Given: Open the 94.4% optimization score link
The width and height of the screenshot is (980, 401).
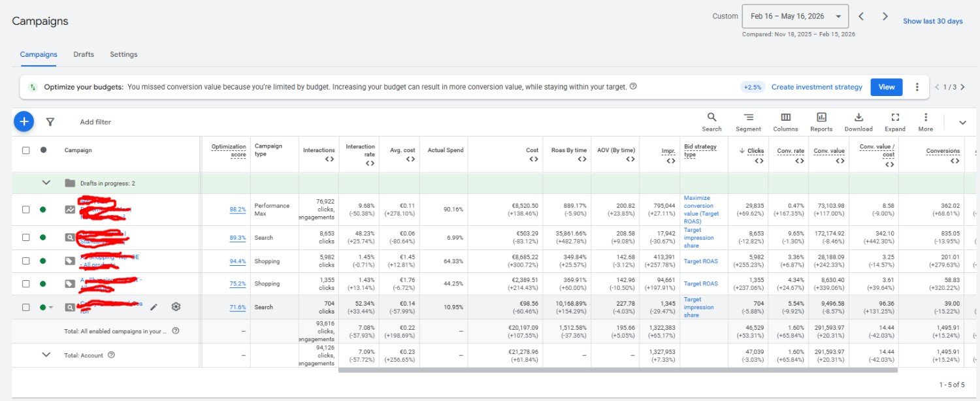Looking at the screenshot, I should click(238, 261).
